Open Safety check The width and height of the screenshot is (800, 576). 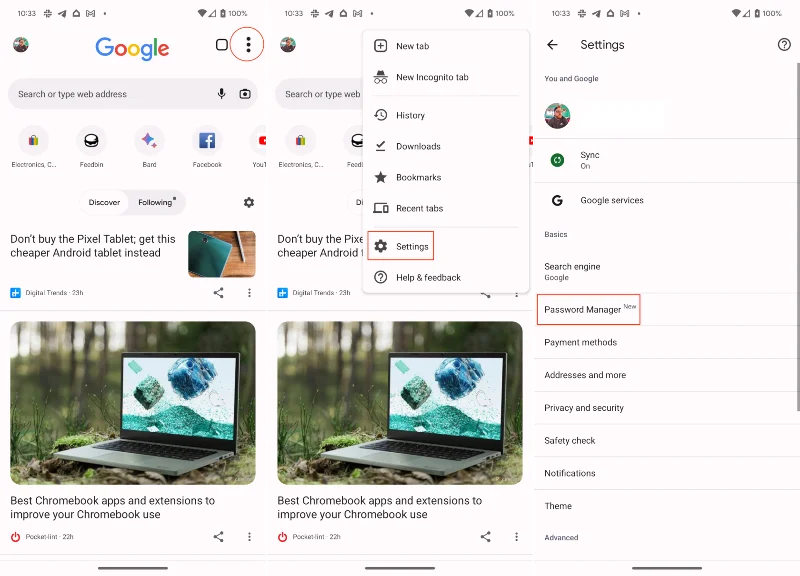666,440
